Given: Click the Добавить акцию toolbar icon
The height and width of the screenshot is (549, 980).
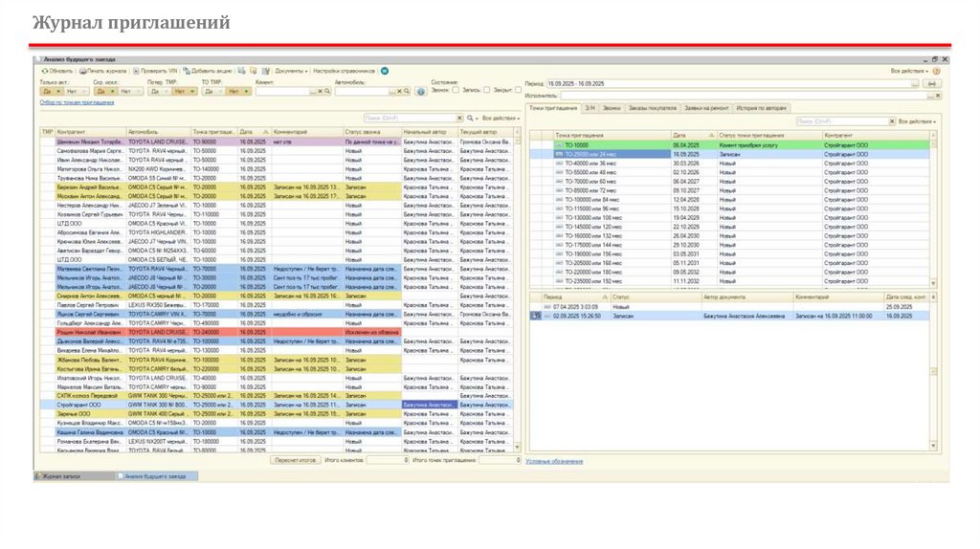Looking at the screenshot, I should pos(188,71).
